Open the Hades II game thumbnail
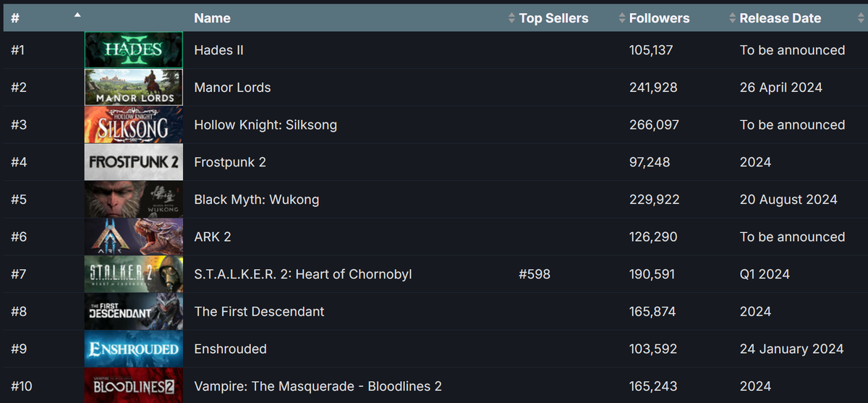 (134, 50)
